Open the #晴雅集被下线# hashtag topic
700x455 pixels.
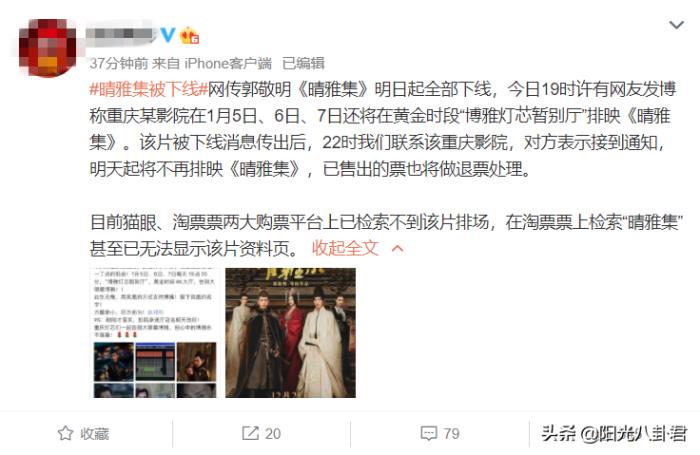149,89
